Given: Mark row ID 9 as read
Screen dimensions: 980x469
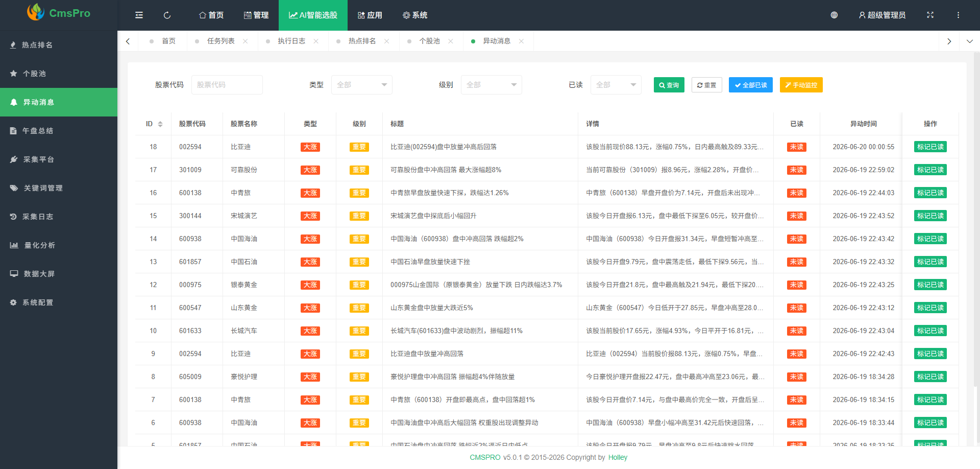Looking at the screenshot, I should coord(930,354).
